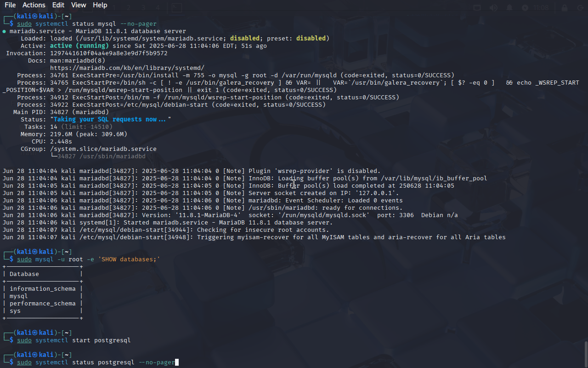Click the terminal vertical scrollbar thumb
The height and width of the screenshot is (368, 588).
[586, 353]
